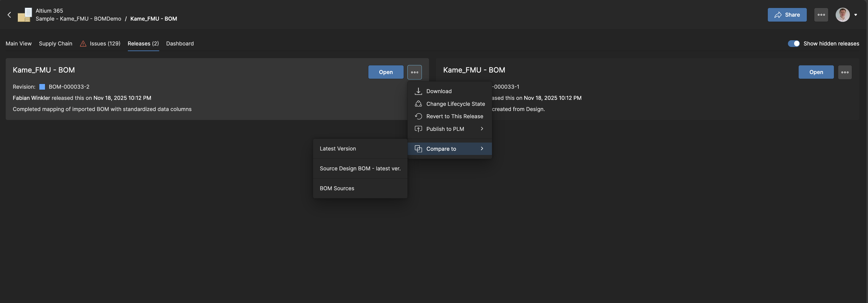
Task: Expand the Publish to PLM submenu chevron
Action: [482, 129]
